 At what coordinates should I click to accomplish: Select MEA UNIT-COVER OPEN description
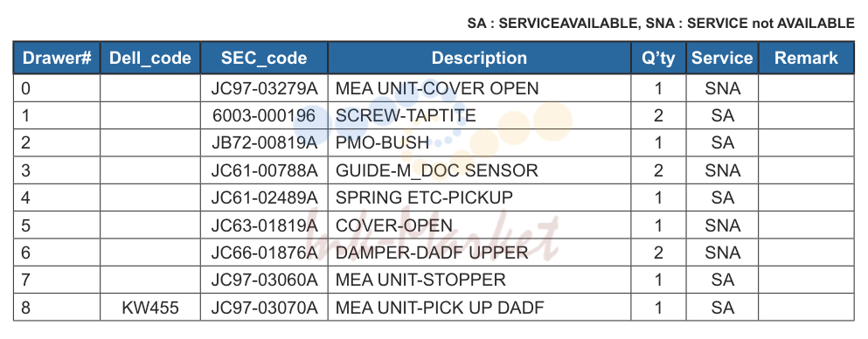437,88
